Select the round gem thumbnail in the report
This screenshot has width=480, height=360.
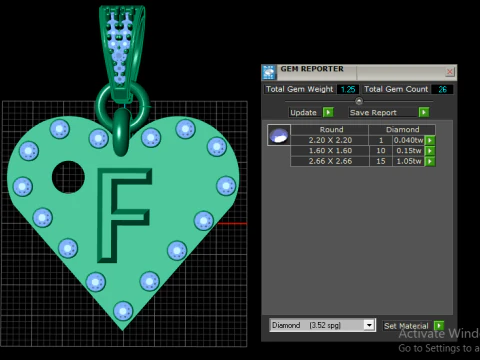pyautogui.click(x=279, y=135)
